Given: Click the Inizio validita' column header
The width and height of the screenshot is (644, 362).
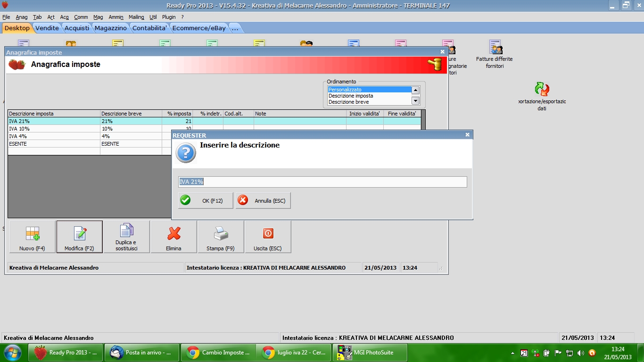Looking at the screenshot, I should point(365,114).
